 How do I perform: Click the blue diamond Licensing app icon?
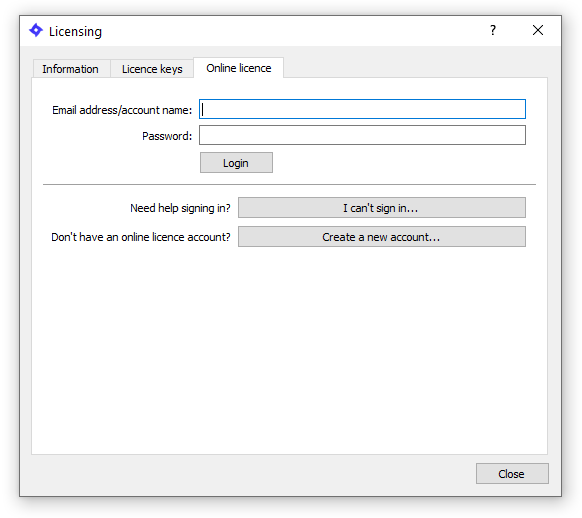tap(36, 30)
